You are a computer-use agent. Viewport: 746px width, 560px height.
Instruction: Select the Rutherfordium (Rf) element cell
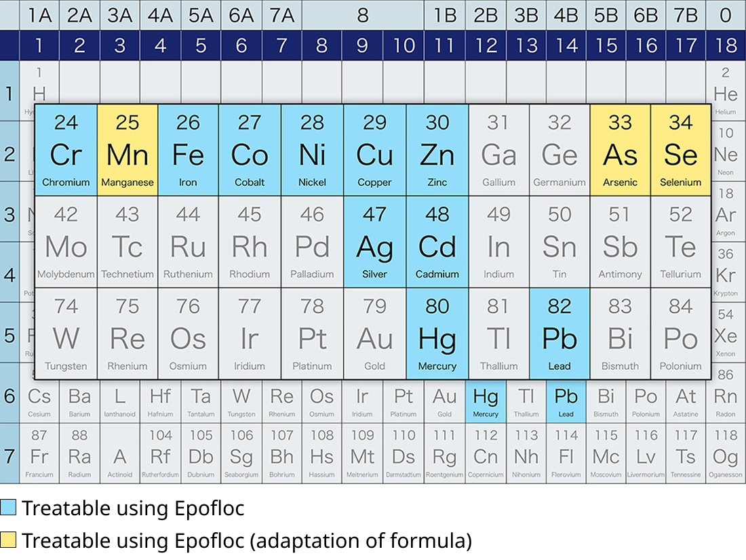[161, 454]
